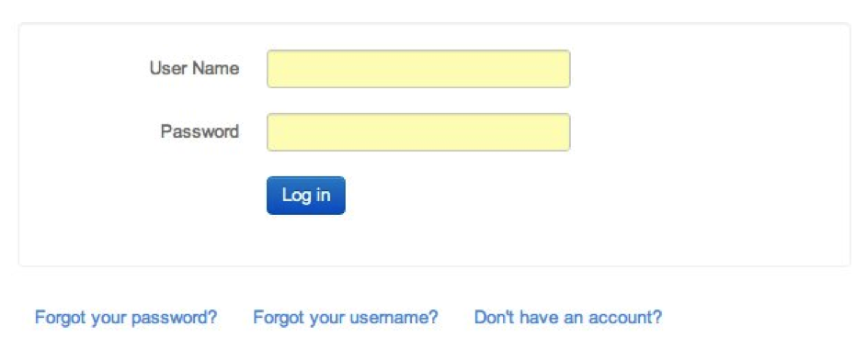Place cursor in yellow Password box
868x349 pixels.
click(418, 132)
